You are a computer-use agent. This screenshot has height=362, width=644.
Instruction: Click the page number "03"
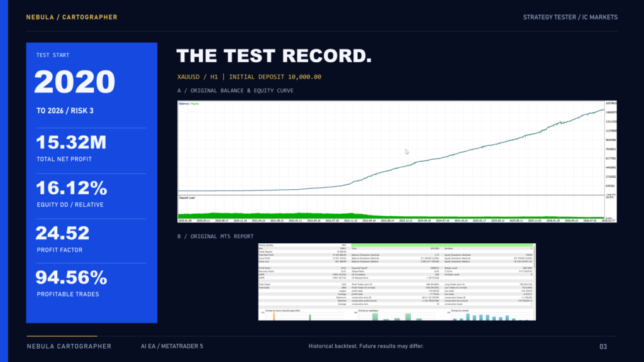[603, 347]
